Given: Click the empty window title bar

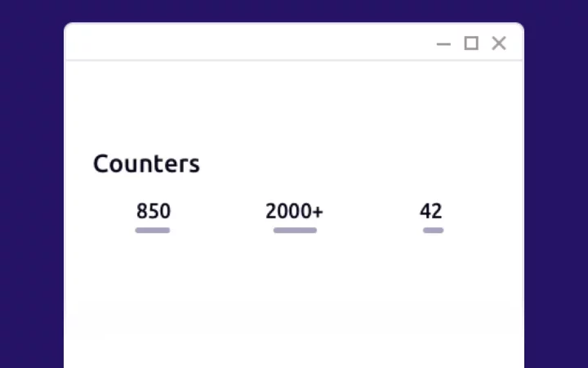Looking at the screenshot, I should pyautogui.click(x=245, y=43).
